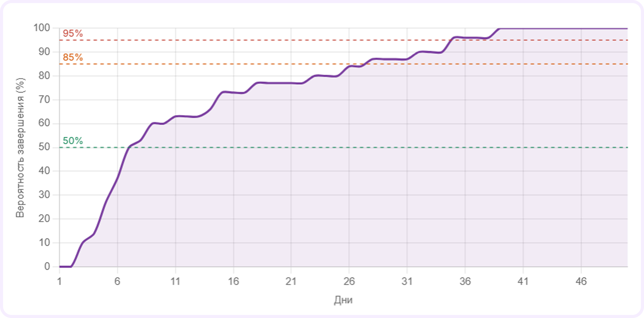The image size is (644, 318).
Task: Click y-axis tick label 30
Action: (x=44, y=195)
